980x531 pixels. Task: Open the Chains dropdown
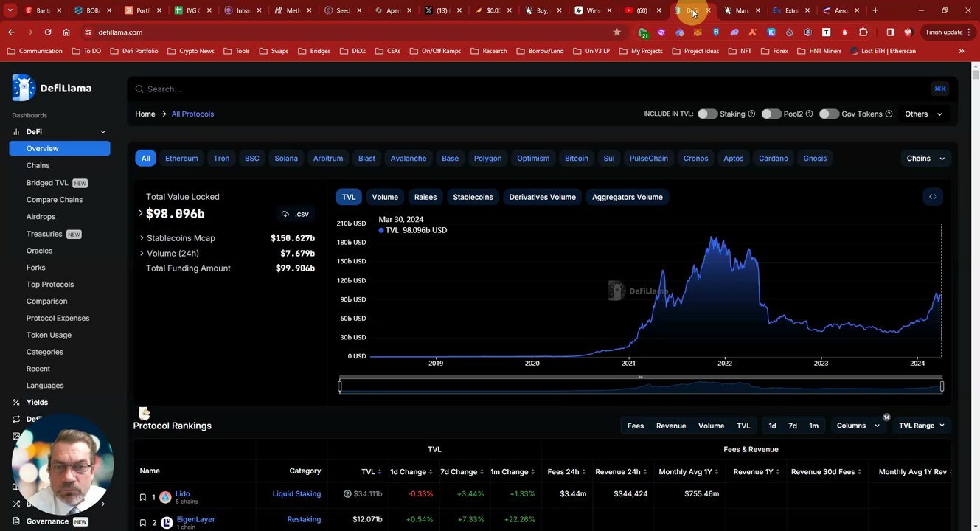(x=925, y=159)
